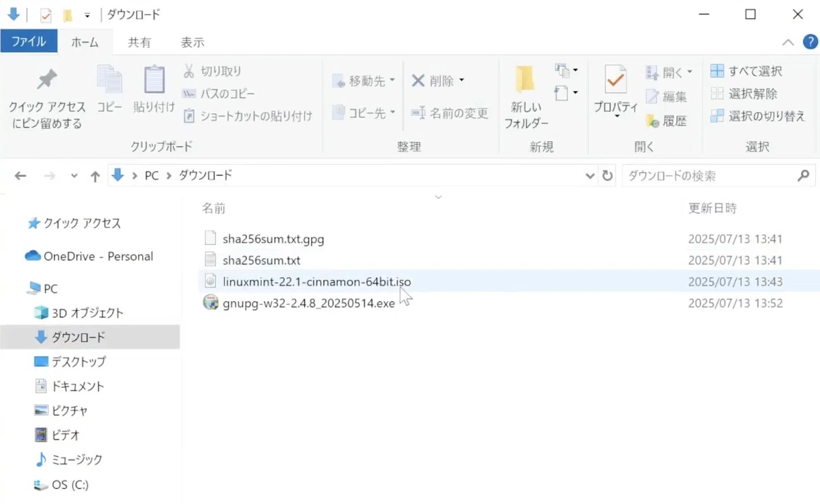820x504 pixels.
Task: Sort by the 名前 column header
Action: click(x=213, y=208)
